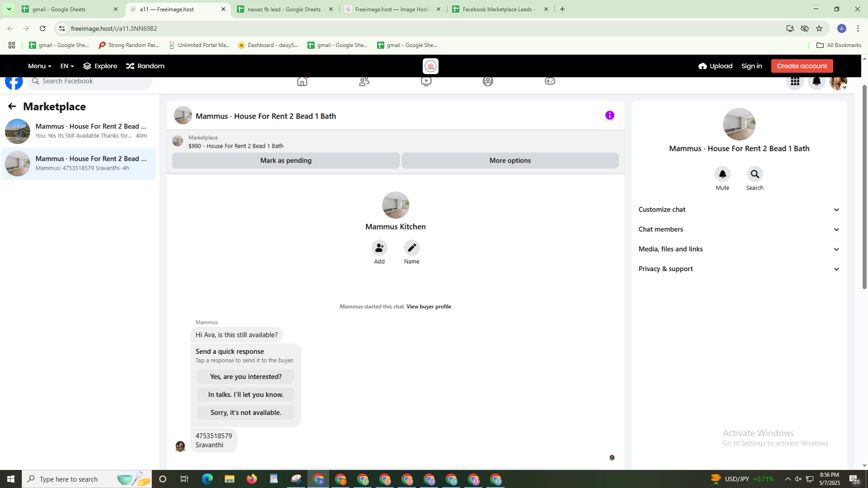Open Facebook notifications bell
Screen dimensions: 868x488
pyautogui.click(x=816, y=82)
